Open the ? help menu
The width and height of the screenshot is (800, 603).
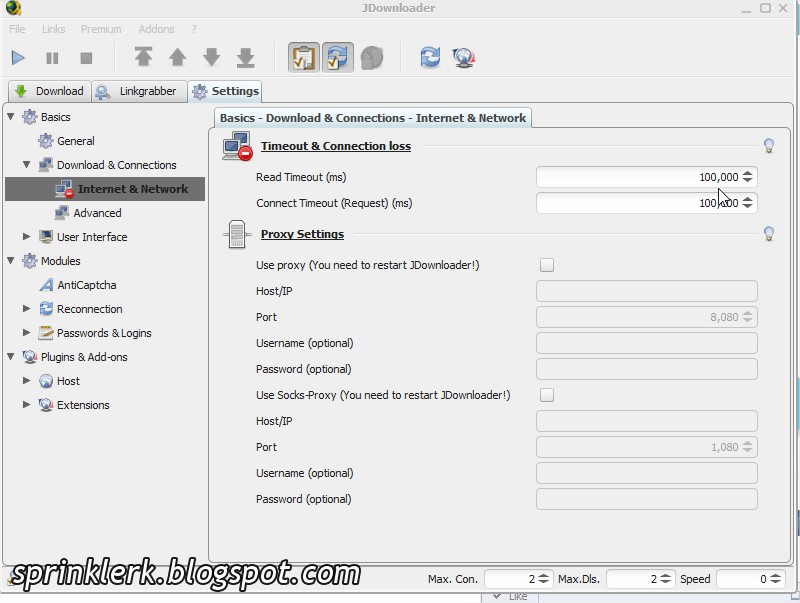194,29
